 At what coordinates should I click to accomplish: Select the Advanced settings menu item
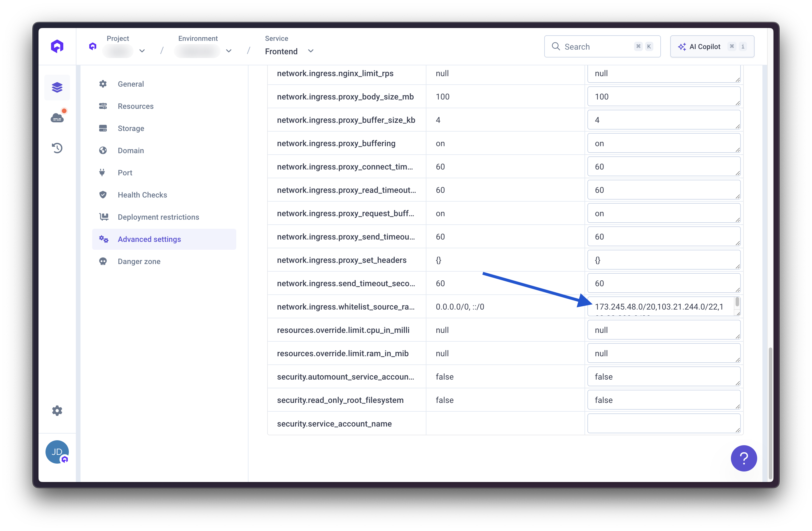149,239
